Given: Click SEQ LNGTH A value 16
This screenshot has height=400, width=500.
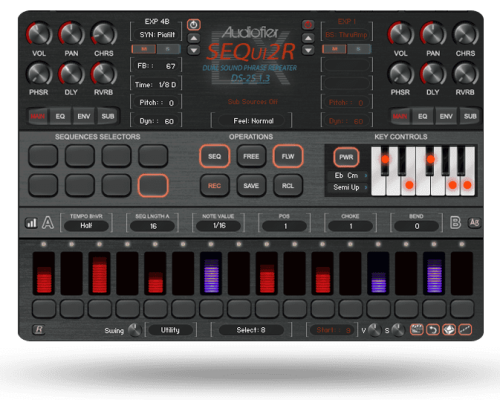Looking at the screenshot, I should click(x=153, y=226).
